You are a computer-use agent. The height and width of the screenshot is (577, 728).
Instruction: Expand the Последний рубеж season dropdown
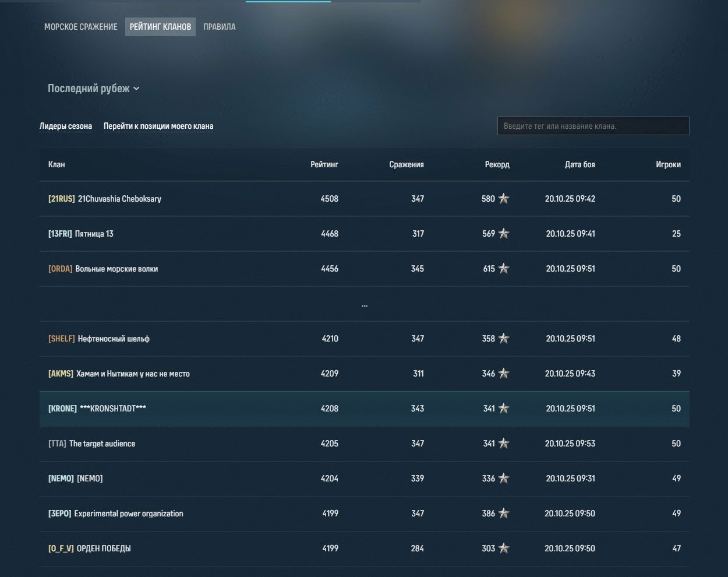click(x=93, y=89)
